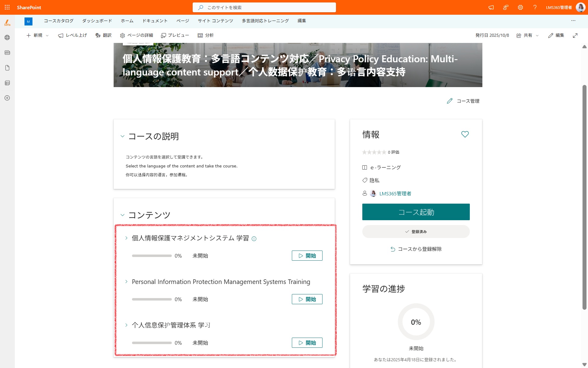Click the 翻訳 translate toolbar button
Screen dimensions: 588x368
click(103, 35)
